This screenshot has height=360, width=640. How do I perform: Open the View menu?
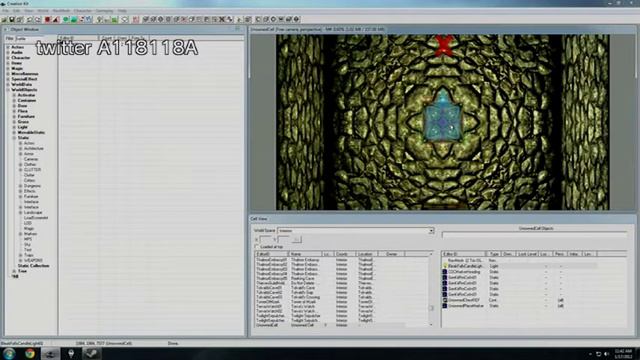pyautogui.click(x=29, y=11)
